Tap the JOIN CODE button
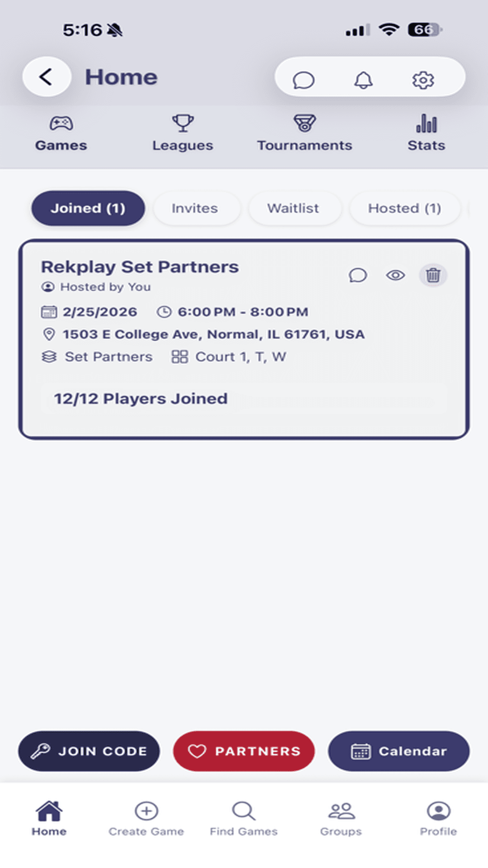Image resolution: width=488 pixels, height=868 pixels. coord(88,751)
